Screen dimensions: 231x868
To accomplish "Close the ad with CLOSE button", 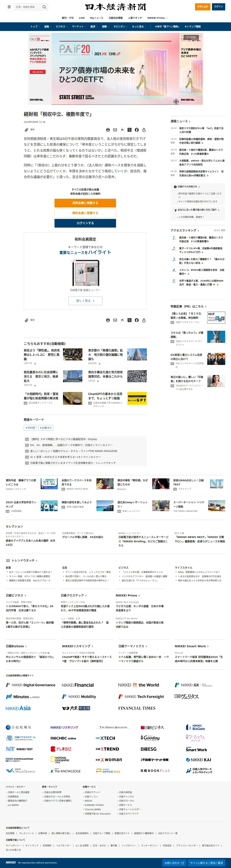I will [x=191, y=37].
